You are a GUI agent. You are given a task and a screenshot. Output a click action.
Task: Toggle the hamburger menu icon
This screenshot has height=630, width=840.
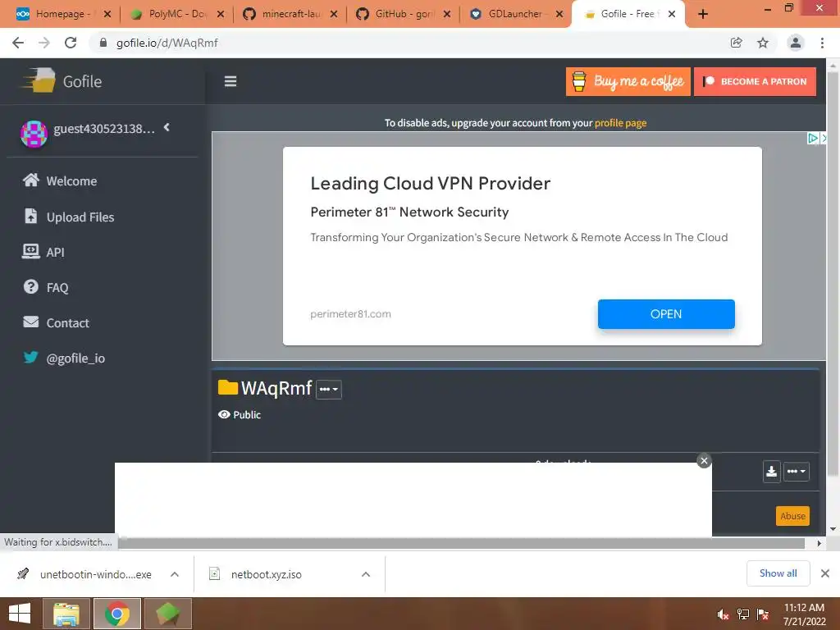coord(231,81)
